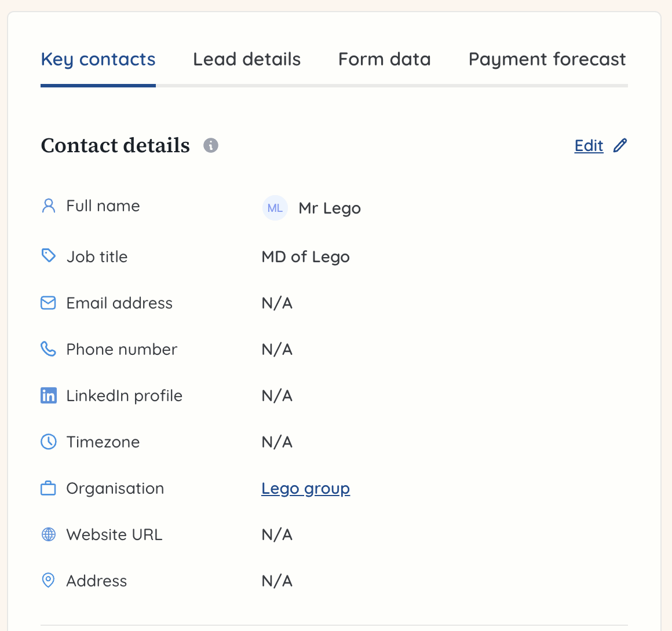Screen dimensions: 672x631
Task: Select the Key contacts tab
Action: 98,59
